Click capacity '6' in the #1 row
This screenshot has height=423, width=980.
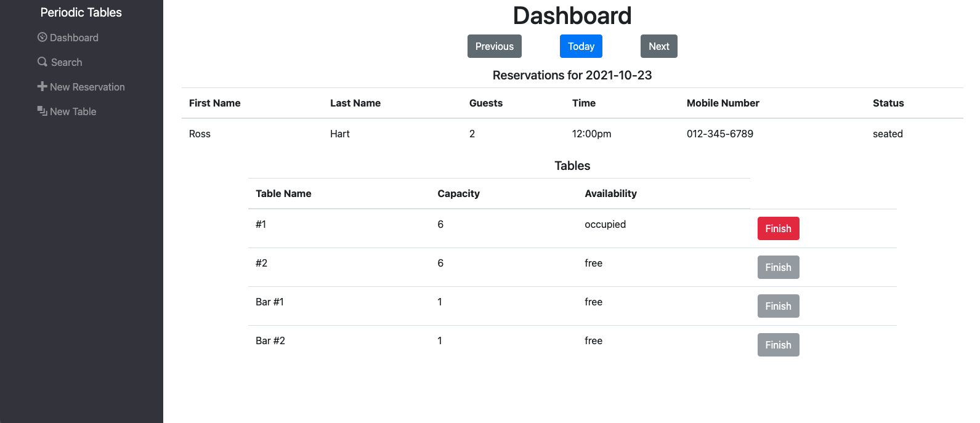440,224
